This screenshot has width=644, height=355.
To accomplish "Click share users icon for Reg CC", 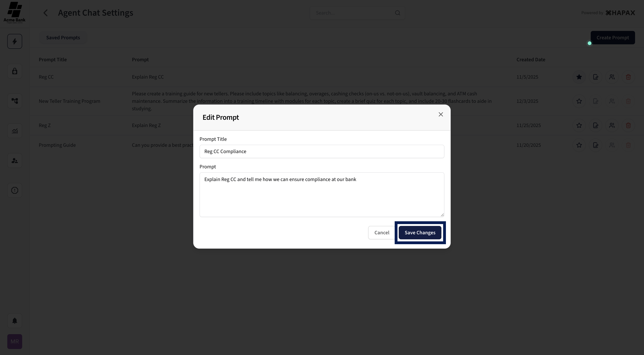I will tap(612, 77).
